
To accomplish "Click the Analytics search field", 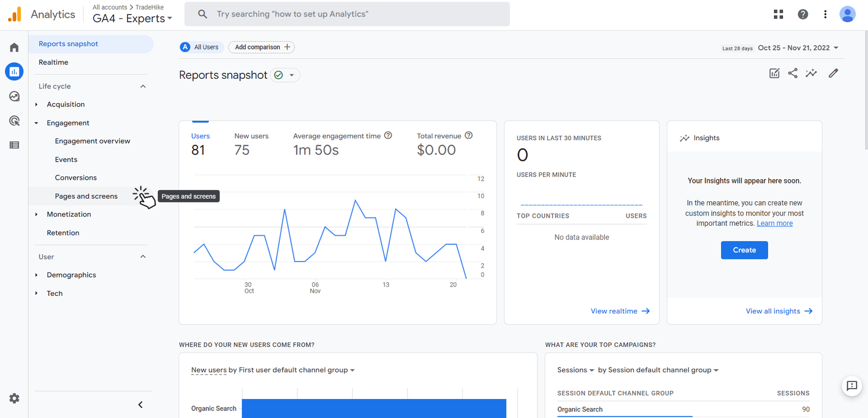I will pos(347,14).
